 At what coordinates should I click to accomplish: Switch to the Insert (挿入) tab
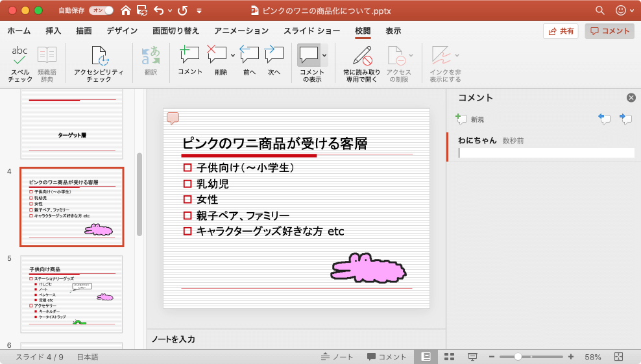click(x=54, y=31)
